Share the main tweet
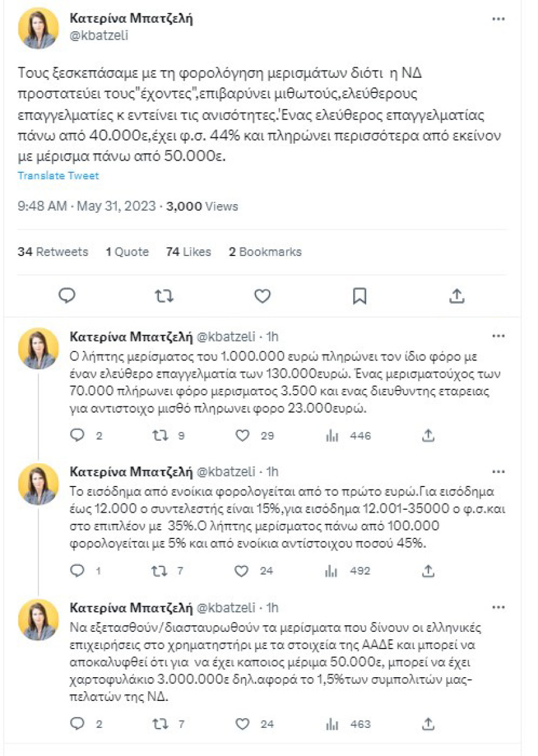This screenshot has width=538, height=756. pos(457,296)
